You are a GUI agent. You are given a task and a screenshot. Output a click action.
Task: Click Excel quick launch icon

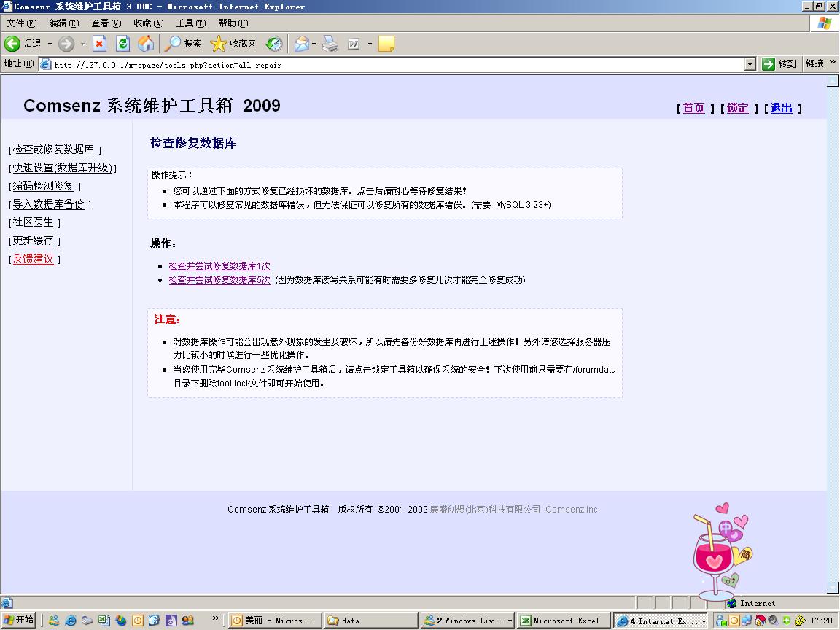pyautogui.click(x=104, y=621)
